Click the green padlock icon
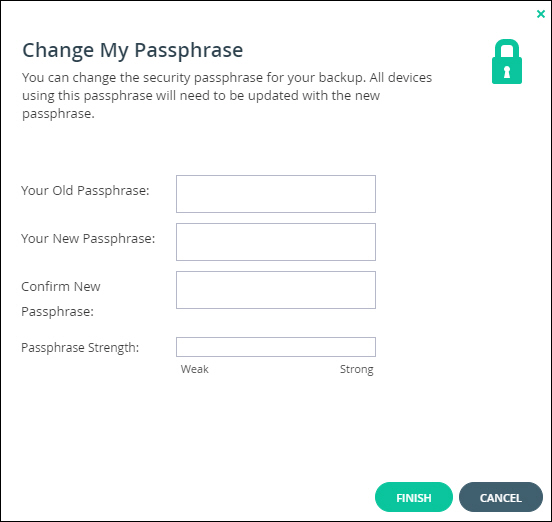 point(507,62)
